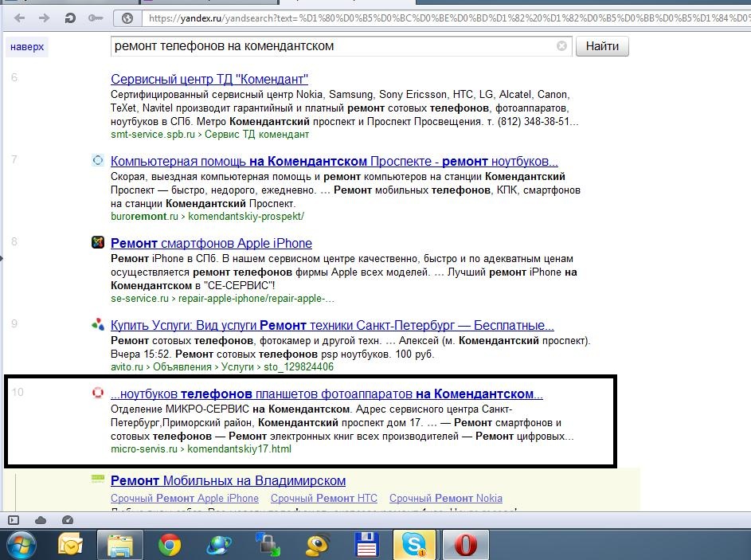Click the buroremont.ru favicon
This screenshot has width=751, height=560.
(98, 160)
